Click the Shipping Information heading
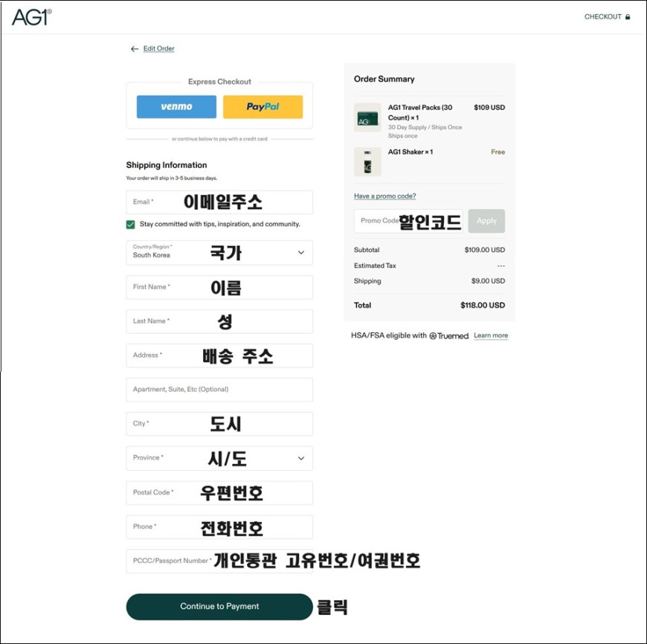 [x=167, y=165]
